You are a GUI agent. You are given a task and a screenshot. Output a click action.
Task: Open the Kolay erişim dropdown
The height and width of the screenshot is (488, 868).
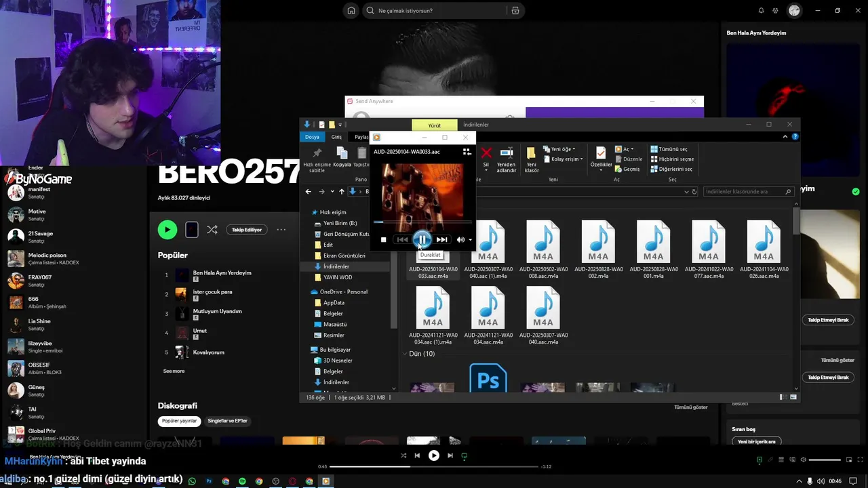[564, 159]
